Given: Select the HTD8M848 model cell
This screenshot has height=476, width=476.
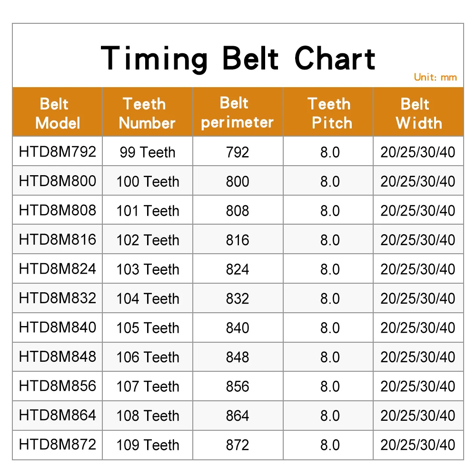Looking at the screenshot, I should [x=58, y=357].
